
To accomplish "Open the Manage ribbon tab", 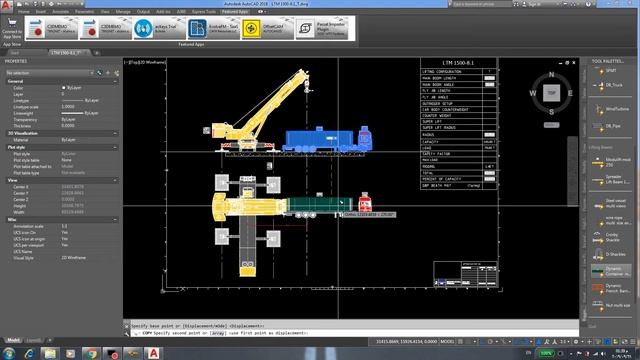I will 123,12.
